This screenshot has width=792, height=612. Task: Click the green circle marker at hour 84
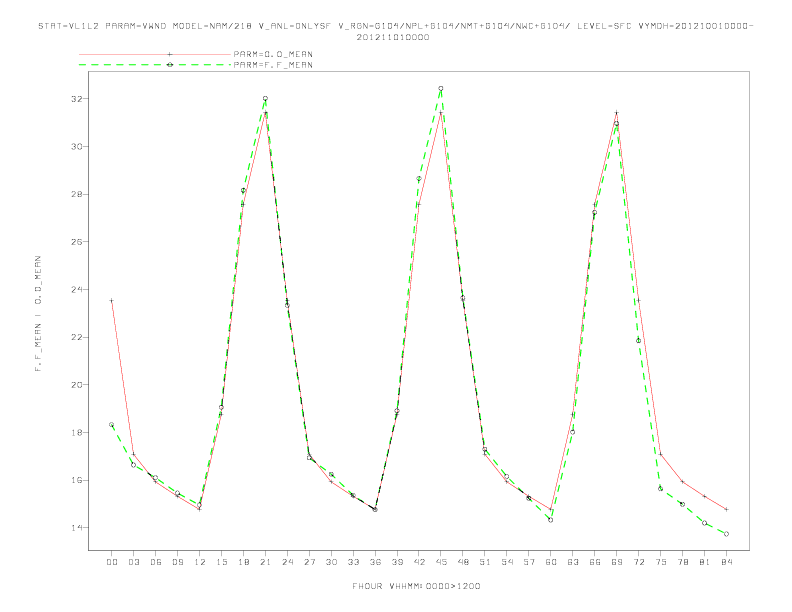pos(726,534)
